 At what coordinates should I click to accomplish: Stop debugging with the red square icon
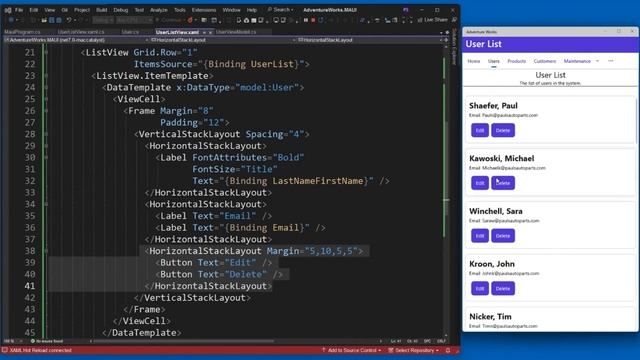click(313, 20)
